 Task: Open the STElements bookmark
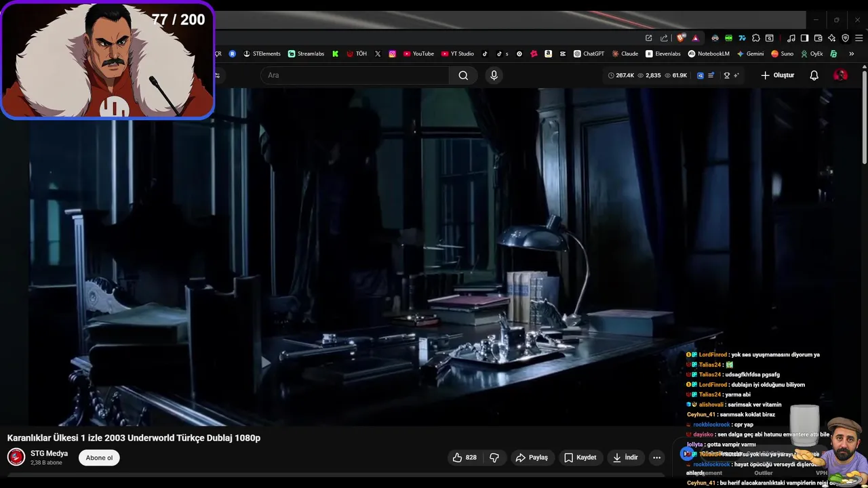262,54
